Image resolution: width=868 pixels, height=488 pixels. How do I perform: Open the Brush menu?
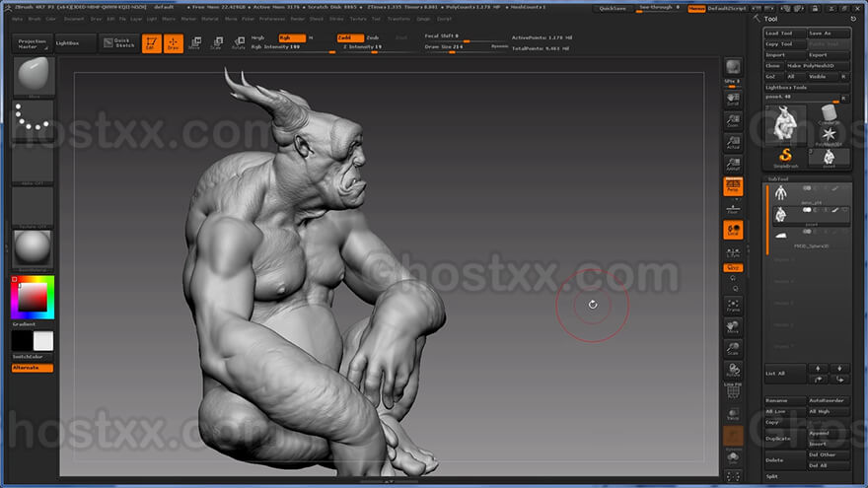tap(35, 19)
